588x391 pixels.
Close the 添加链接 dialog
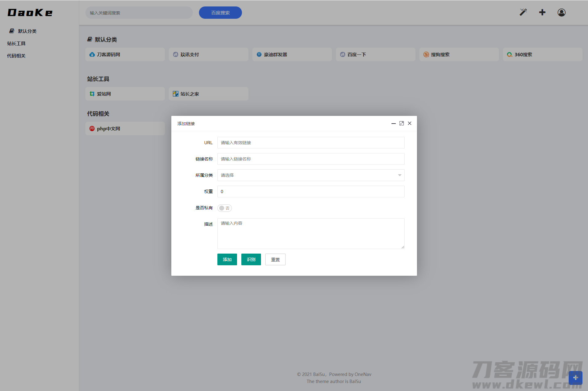point(410,123)
